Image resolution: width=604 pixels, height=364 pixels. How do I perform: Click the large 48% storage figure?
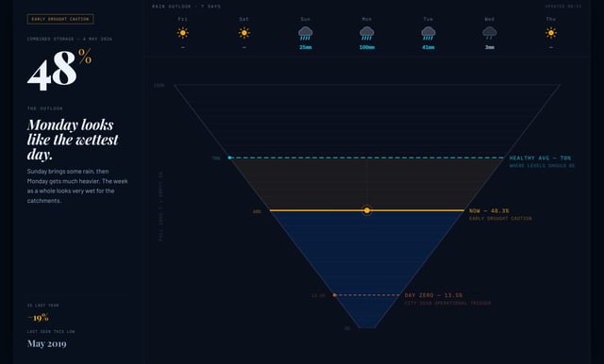tap(59, 69)
